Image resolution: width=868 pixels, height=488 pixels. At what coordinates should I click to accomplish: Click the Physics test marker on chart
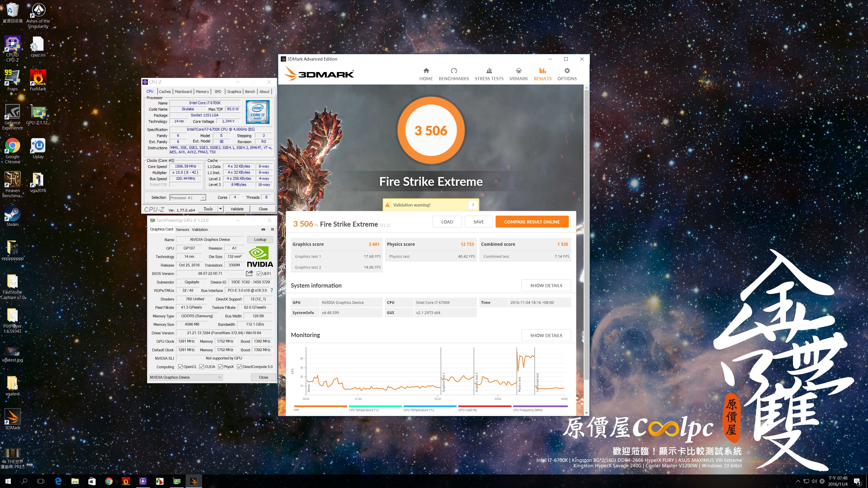pyautogui.click(x=519, y=384)
